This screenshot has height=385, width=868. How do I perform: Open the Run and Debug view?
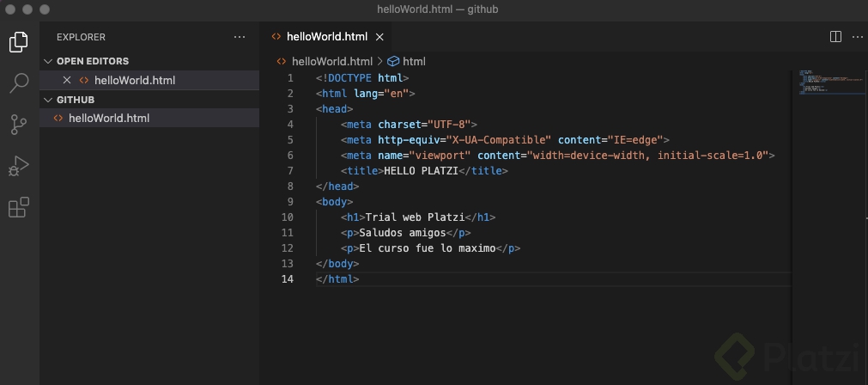click(x=19, y=166)
